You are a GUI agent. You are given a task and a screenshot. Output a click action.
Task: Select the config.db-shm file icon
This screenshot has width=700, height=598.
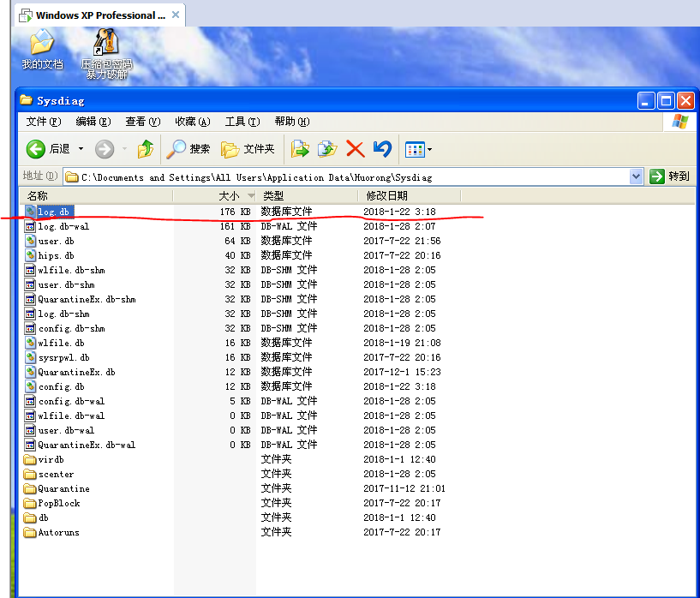[x=30, y=328]
